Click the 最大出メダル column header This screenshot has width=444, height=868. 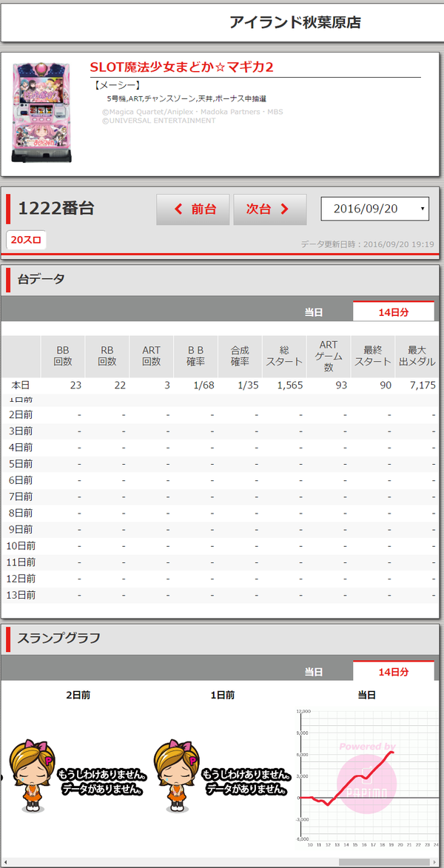(417, 357)
